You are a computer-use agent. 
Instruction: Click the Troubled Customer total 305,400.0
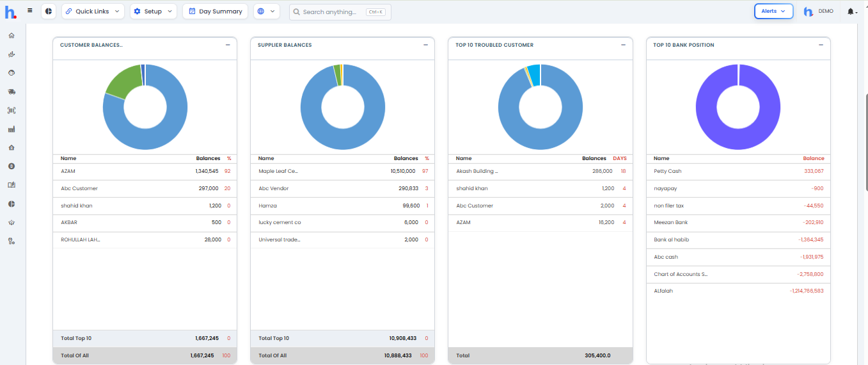(597, 355)
